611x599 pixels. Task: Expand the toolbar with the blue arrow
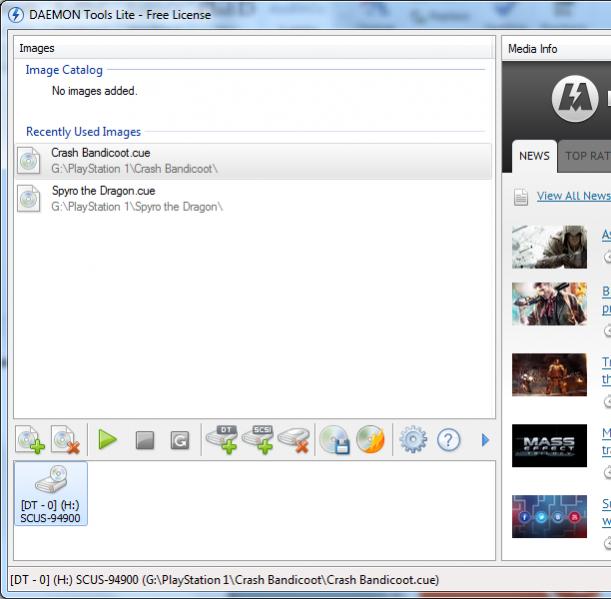[x=485, y=440]
